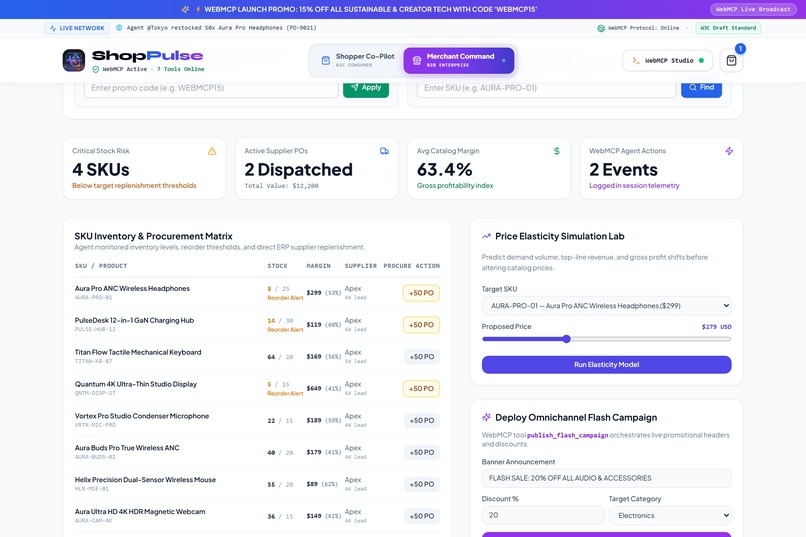Click the SUPPLIER column header

[361, 266]
